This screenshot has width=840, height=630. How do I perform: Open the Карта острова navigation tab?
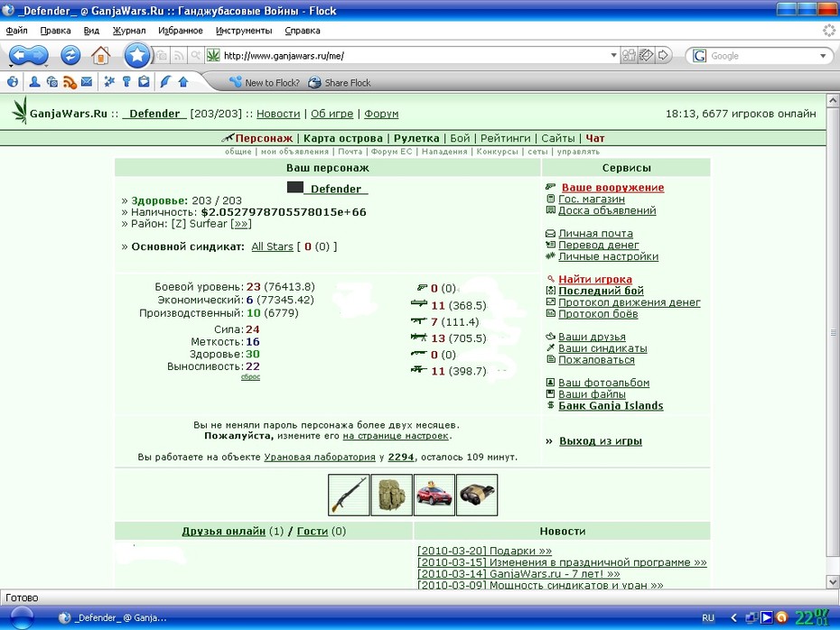pyautogui.click(x=343, y=138)
